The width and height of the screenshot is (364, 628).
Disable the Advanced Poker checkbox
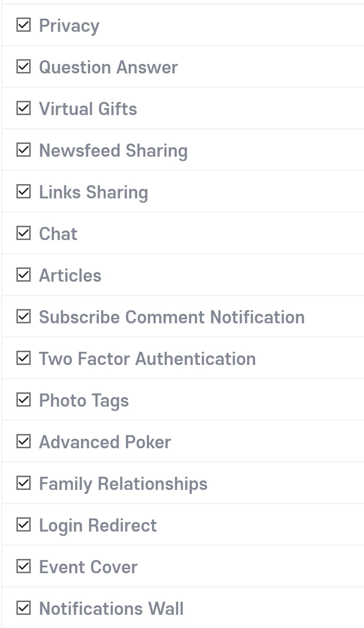click(x=23, y=442)
